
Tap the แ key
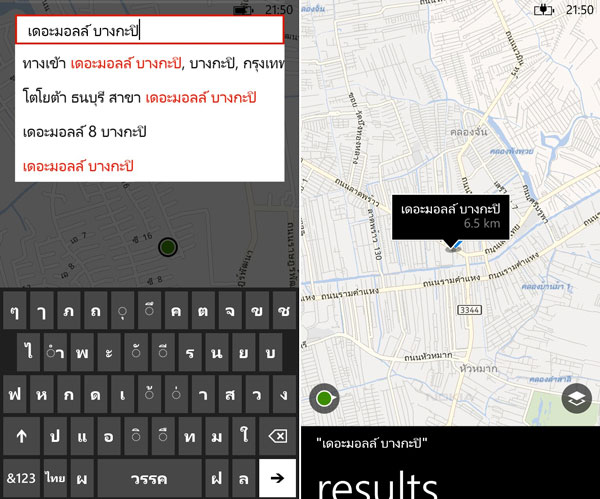click(82, 436)
